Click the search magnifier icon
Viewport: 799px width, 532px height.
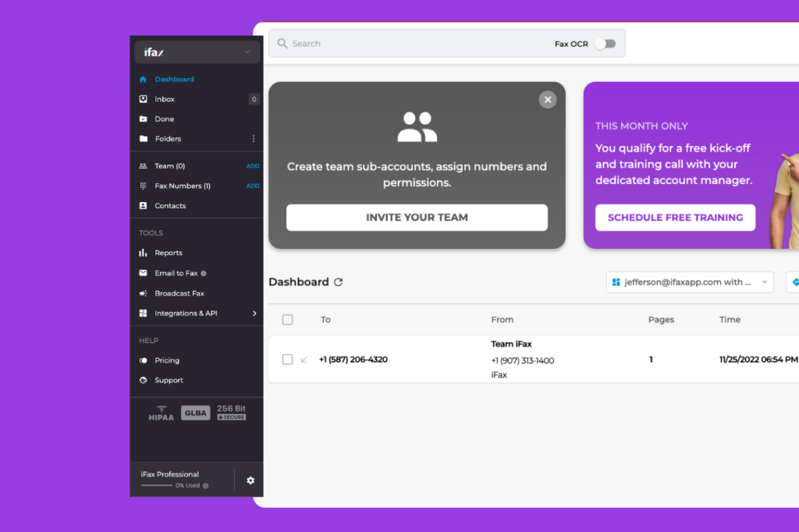click(282, 43)
